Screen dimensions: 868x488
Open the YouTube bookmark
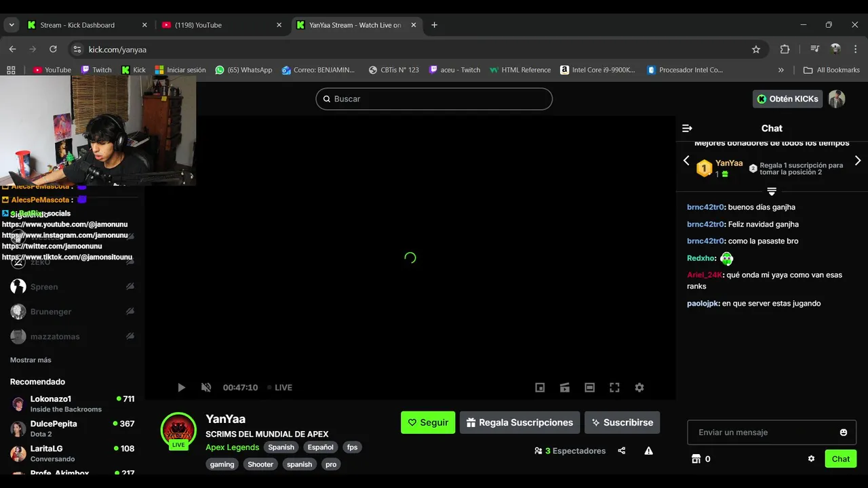[x=52, y=70]
